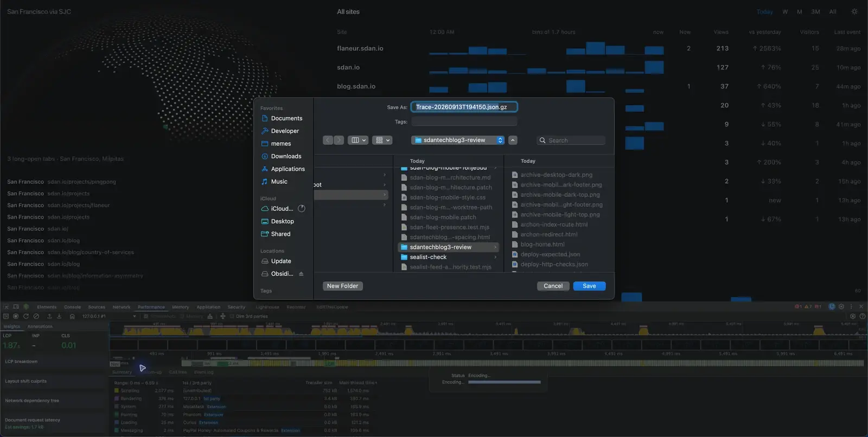Open Annotations tab in Performance sidebar
Viewport: 868px width, 437px height.
pyautogui.click(x=40, y=326)
